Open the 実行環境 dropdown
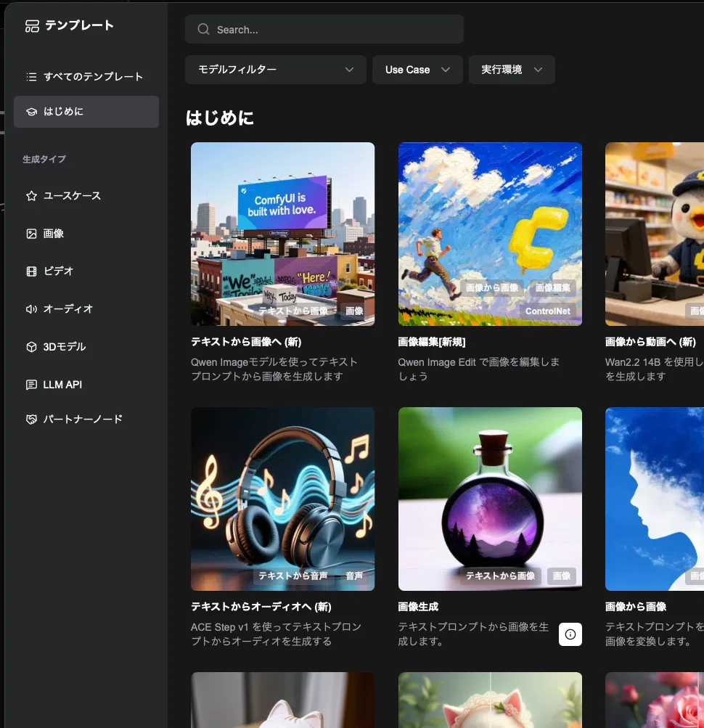The width and height of the screenshot is (704, 728). (512, 70)
